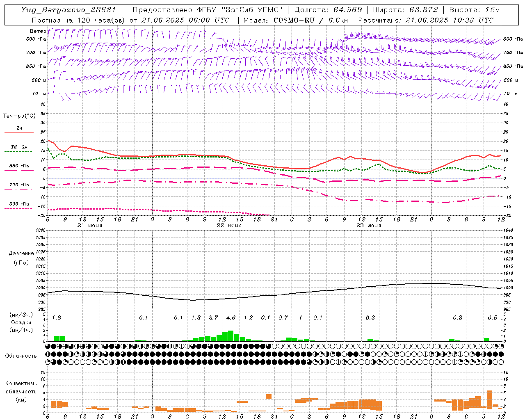Click the 850 гПа temperature legend entry
Image resolution: width=525 pixels, height=420 pixels.
[19, 166]
